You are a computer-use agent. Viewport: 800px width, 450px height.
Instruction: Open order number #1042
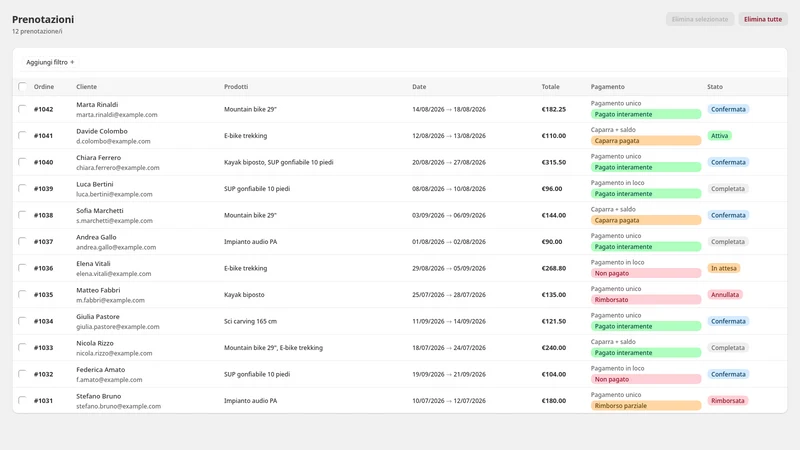pyautogui.click(x=43, y=109)
